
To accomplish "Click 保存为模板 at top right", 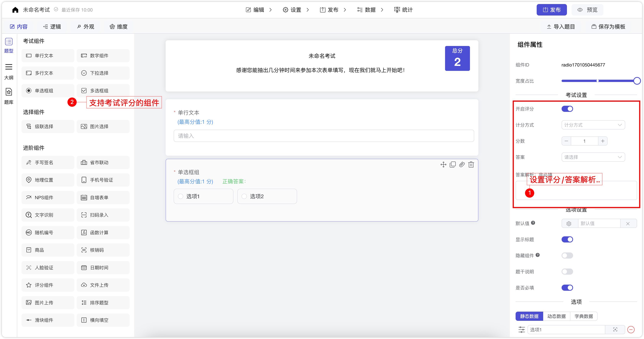I will click(x=608, y=26).
